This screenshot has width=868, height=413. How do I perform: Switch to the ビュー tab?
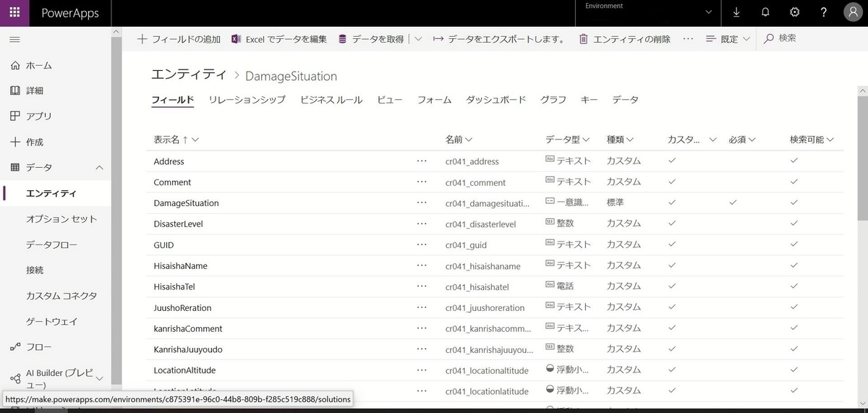pyautogui.click(x=390, y=100)
